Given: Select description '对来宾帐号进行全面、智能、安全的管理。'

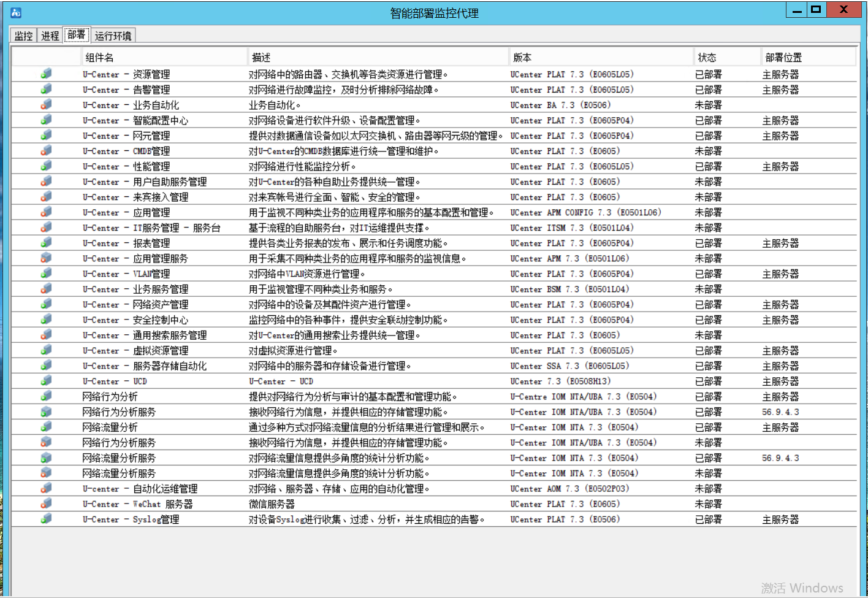Looking at the screenshot, I should 335,197.
